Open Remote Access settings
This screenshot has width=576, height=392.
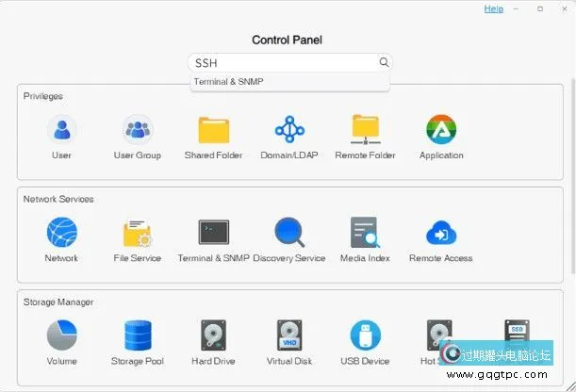pyautogui.click(x=441, y=233)
